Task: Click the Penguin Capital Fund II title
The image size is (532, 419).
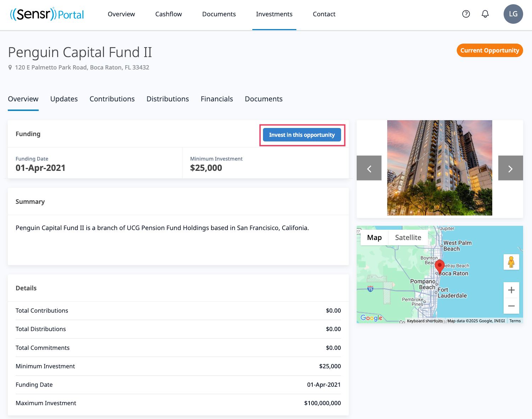Action: point(80,52)
